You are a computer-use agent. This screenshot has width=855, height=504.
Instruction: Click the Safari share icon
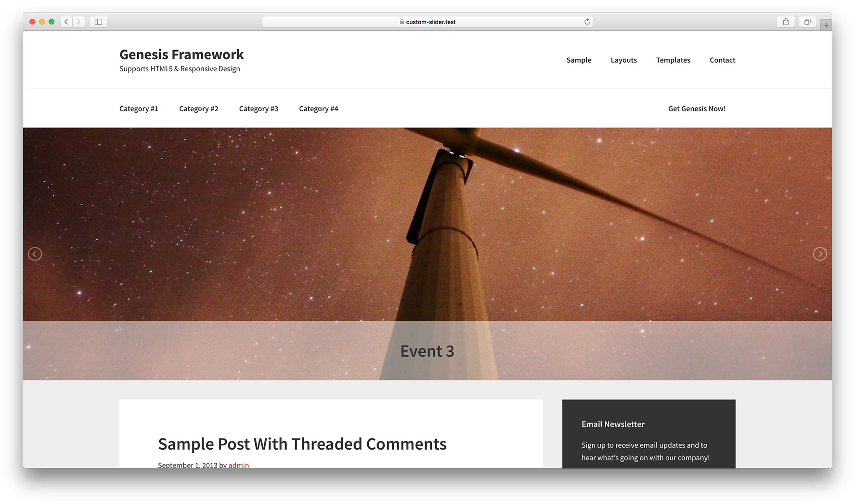click(786, 21)
